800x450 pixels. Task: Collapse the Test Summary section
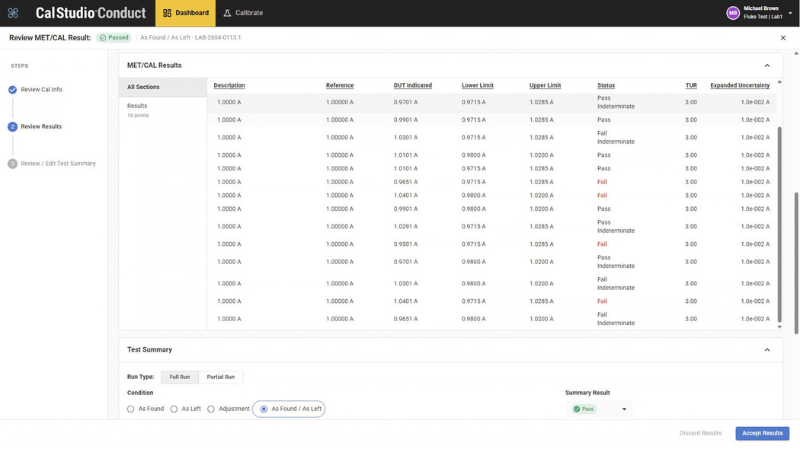click(767, 349)
